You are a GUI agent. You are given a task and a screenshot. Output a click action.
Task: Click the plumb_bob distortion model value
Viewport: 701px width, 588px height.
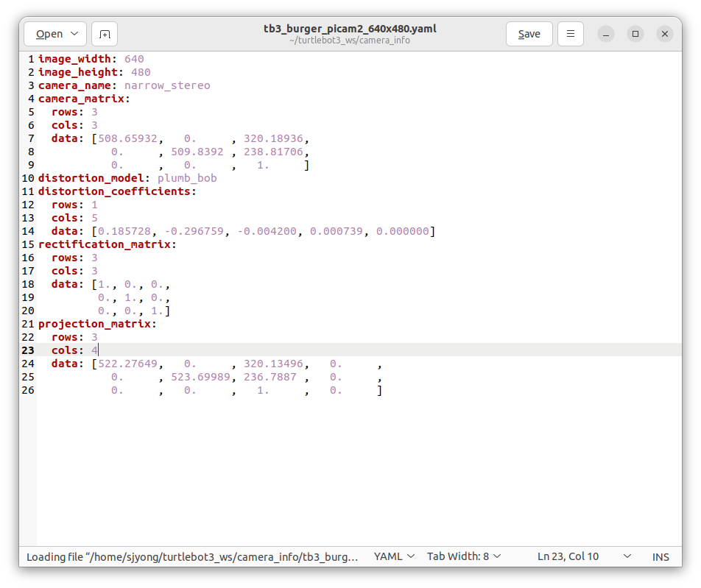(x=187, y=178)
